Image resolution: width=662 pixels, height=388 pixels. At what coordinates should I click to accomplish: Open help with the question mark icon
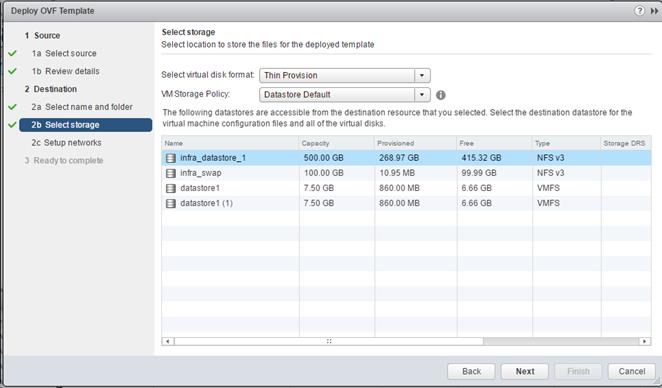[x=640, y=11]
